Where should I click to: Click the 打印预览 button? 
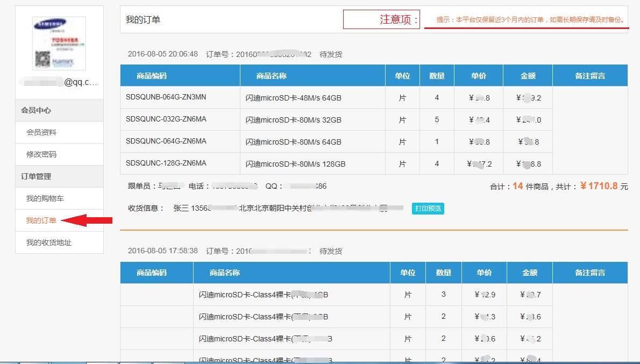pyautogui.click(x=428, y=209)
